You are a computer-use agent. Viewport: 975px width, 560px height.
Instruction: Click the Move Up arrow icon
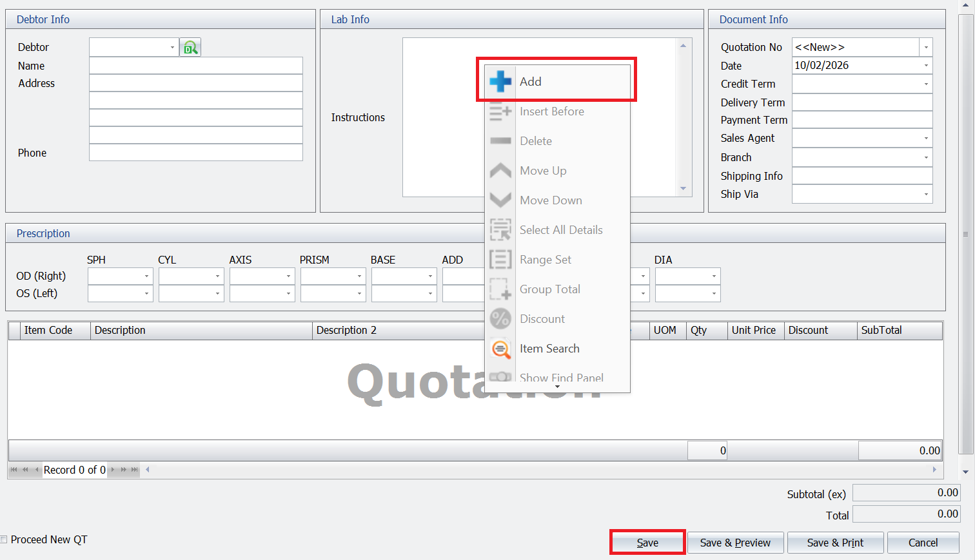501,170
